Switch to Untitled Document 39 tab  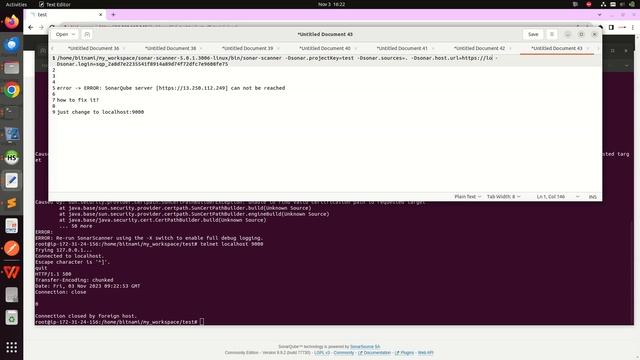click(248, 48)
